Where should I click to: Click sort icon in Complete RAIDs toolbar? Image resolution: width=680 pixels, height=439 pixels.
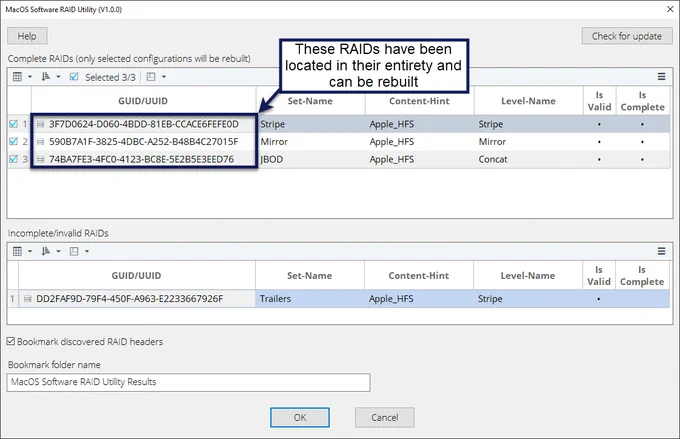point(46,77)
